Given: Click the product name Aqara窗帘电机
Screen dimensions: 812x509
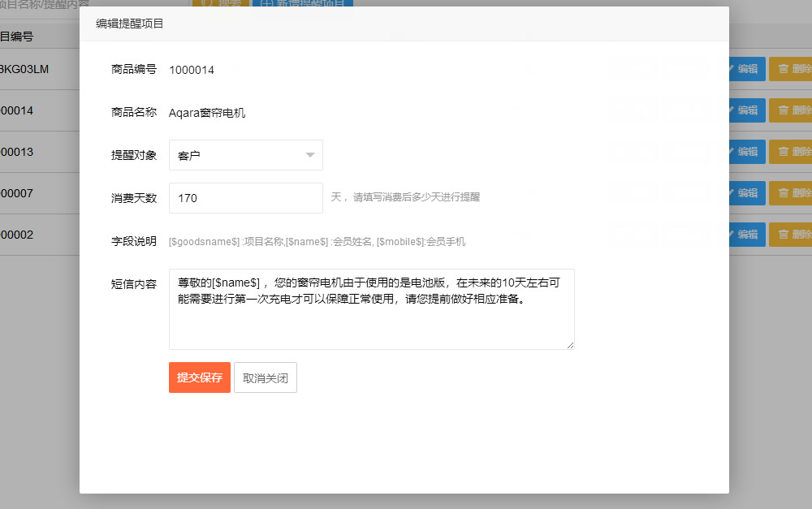Looking at the screenshot, I should 207,113.
